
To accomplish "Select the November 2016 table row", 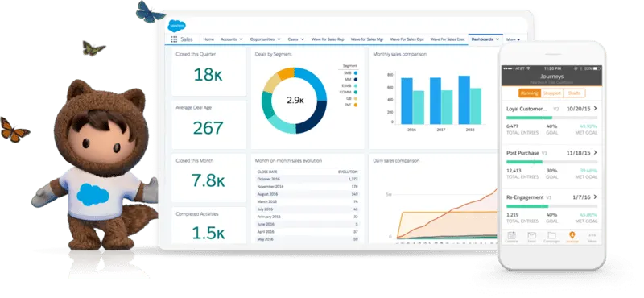I will [308, 187].
